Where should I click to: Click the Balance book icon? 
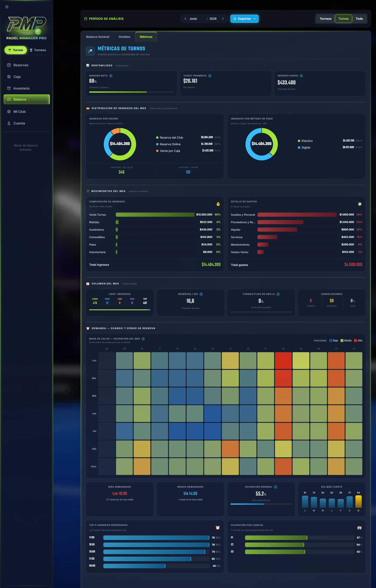(x=9, y=99)
